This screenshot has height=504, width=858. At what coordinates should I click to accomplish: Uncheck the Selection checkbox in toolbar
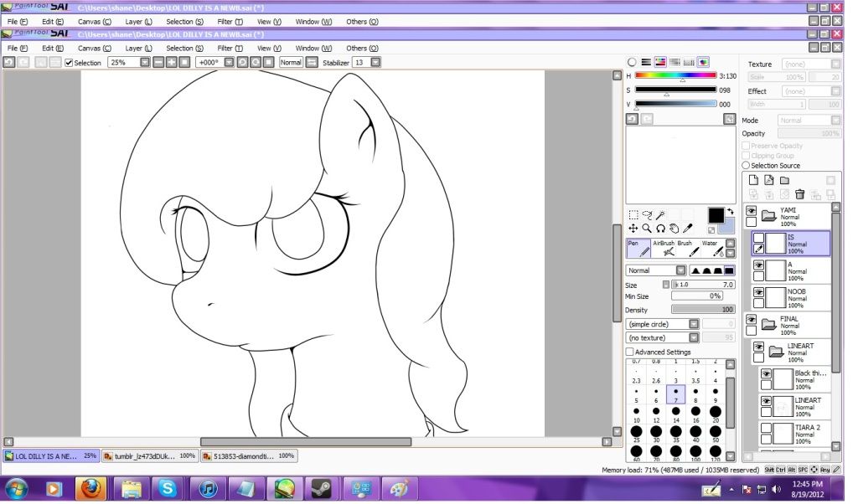pyautogui.click(x=69, y=63)
